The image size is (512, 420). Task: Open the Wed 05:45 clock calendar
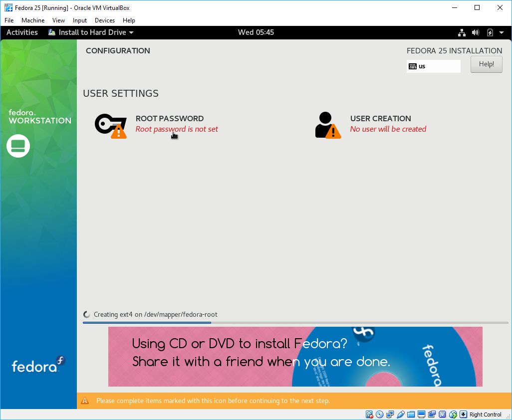coord(256,32)
